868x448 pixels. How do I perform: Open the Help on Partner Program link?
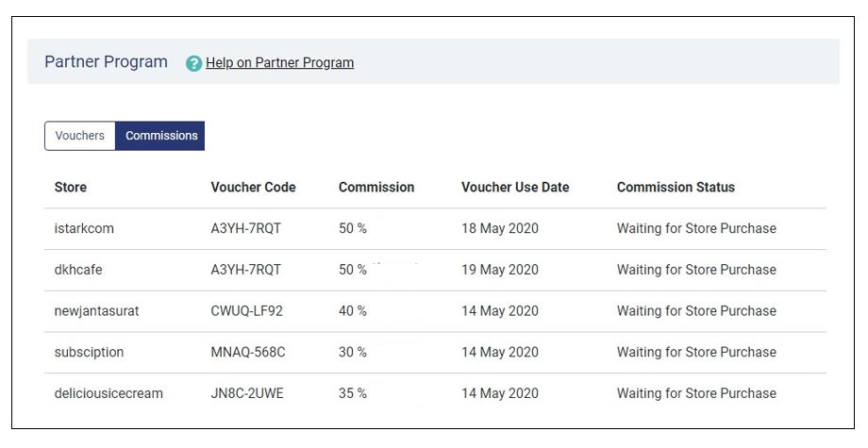pos(279,62)
